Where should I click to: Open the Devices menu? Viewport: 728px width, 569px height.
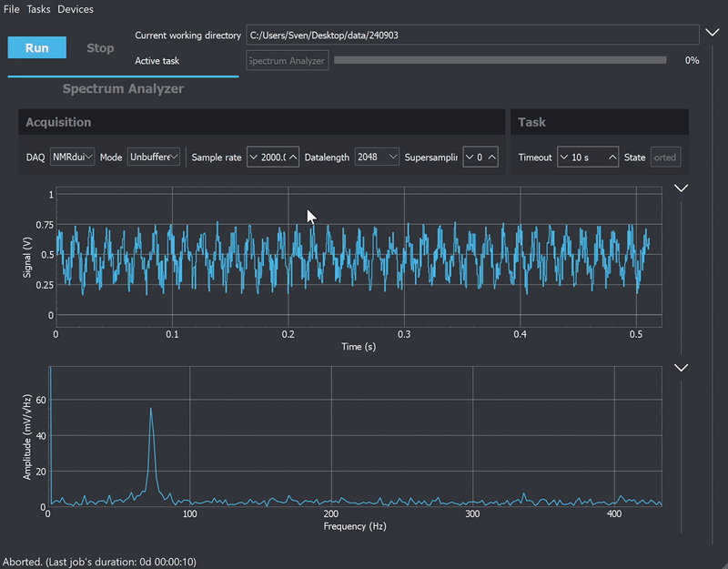[x=76, y=9]
